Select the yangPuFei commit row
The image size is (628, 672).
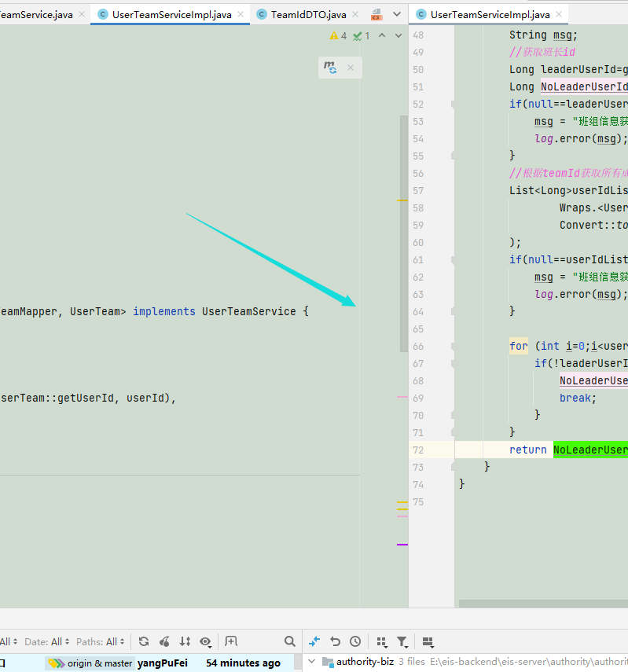point(147,663)
